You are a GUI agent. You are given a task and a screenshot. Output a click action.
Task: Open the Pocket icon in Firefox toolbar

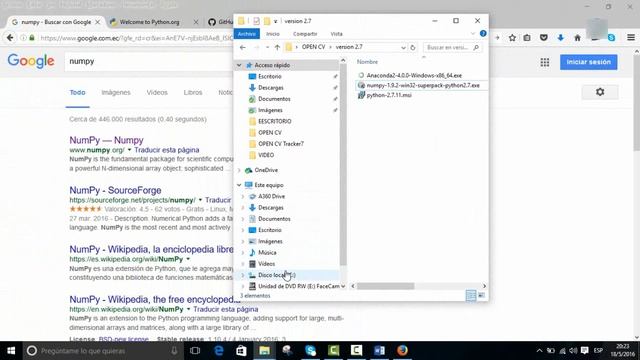point(544,38)
